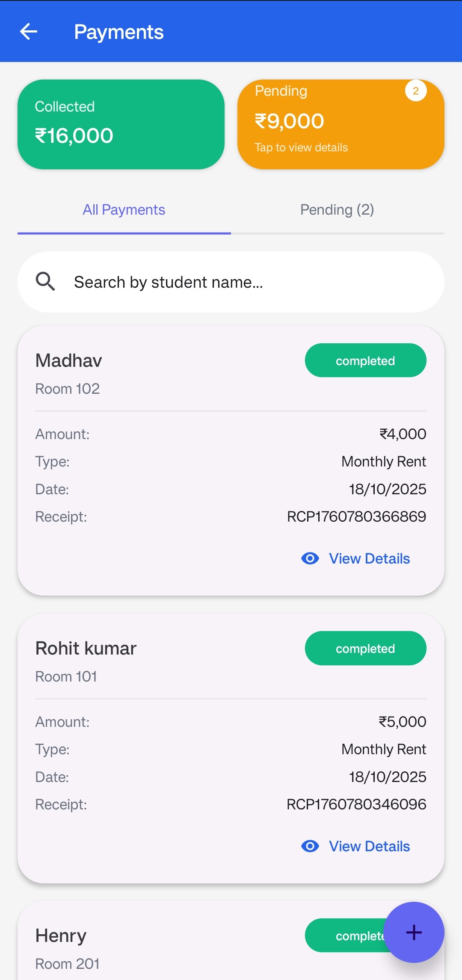Tap Rohit kumar's completed status badge
Image resolution: width=462 pixels, height=980 pixels.
[x=365, y=648]
